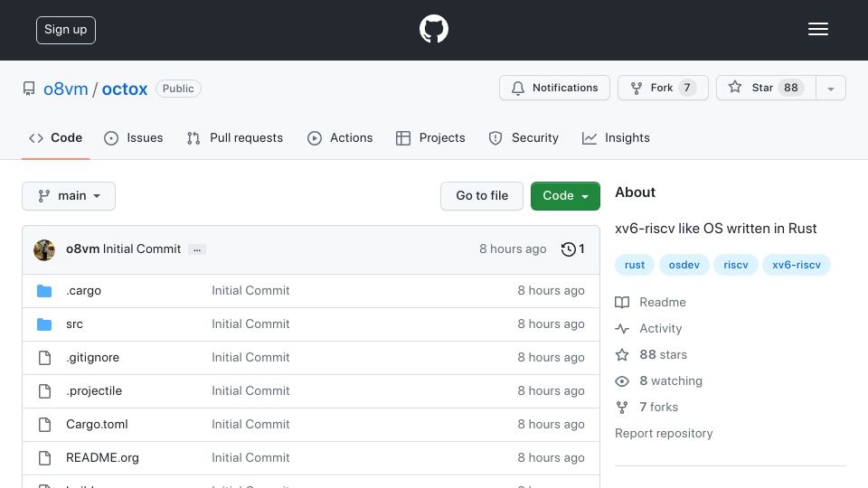868x488 pixels.
Task: Open the Projects tab
Action: [430, 137]
